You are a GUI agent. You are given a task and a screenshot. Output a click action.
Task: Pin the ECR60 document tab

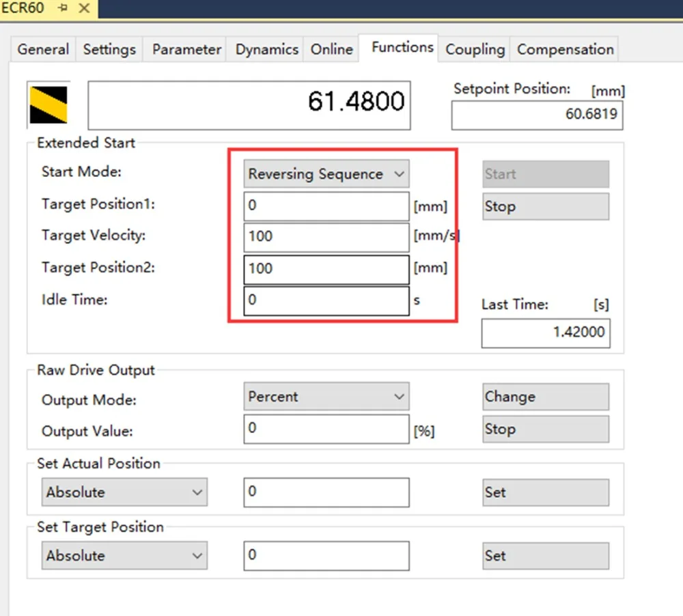(x=63, y=8)
